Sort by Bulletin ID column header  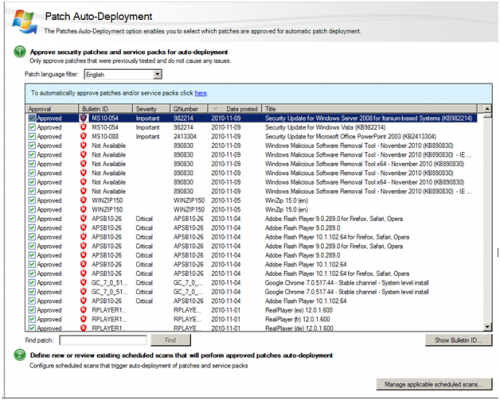105,109
